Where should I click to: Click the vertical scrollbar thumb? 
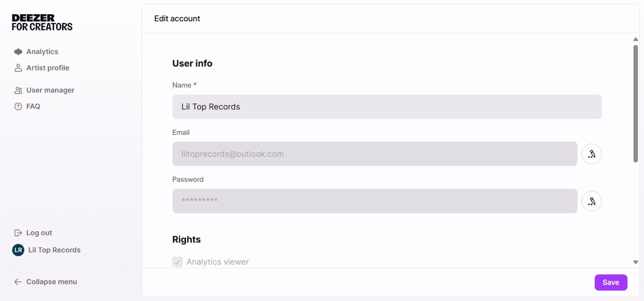pos(635,103)
